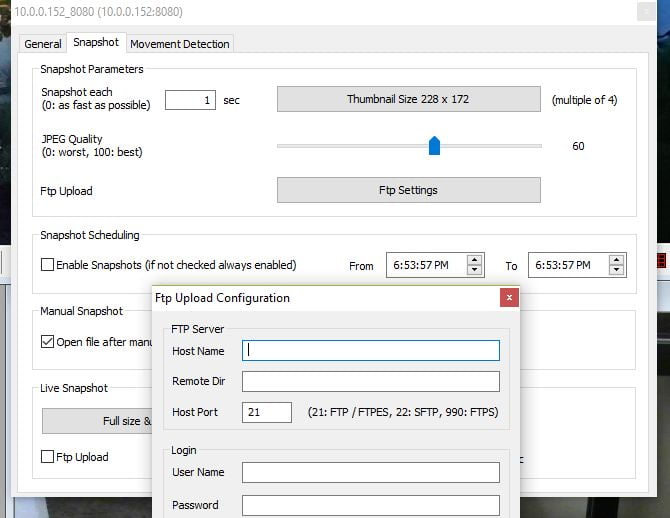Open Ftp Settings button
Image resolution: width=670 pixels, height=518 pixels.
(408, 190)
